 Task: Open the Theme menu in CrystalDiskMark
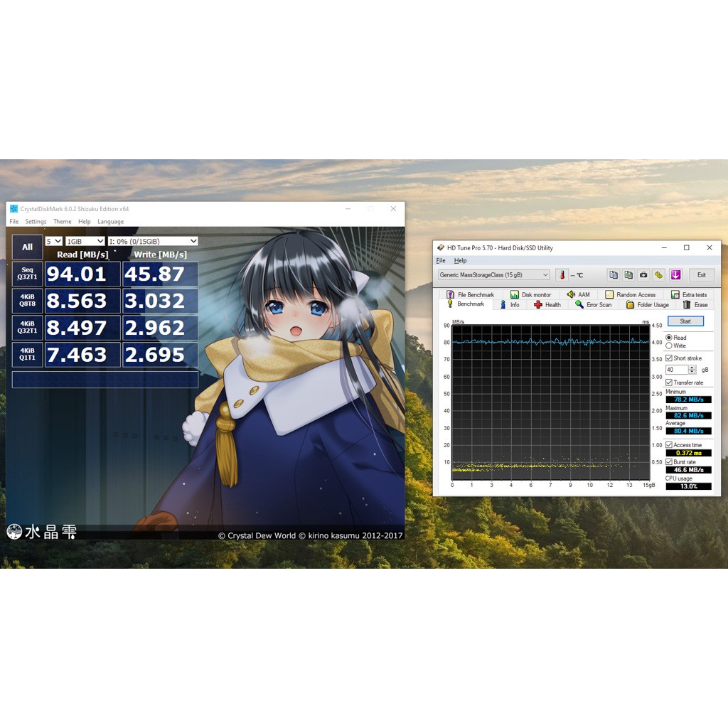[x=63, y=222]
